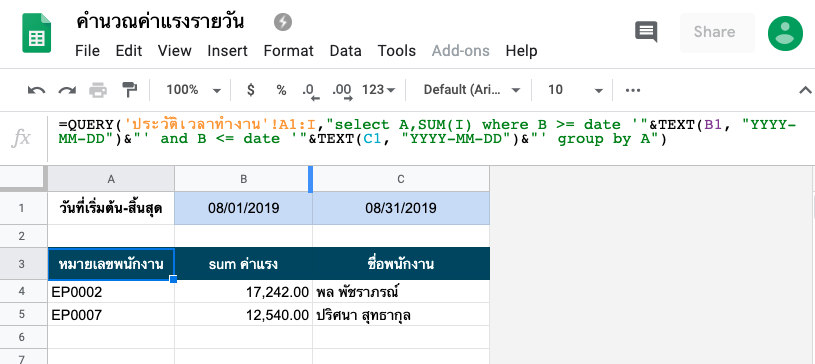Viewport: 815px width, 364px height.
Task: Open the Edit menu
Action: (x=129, y=51)
